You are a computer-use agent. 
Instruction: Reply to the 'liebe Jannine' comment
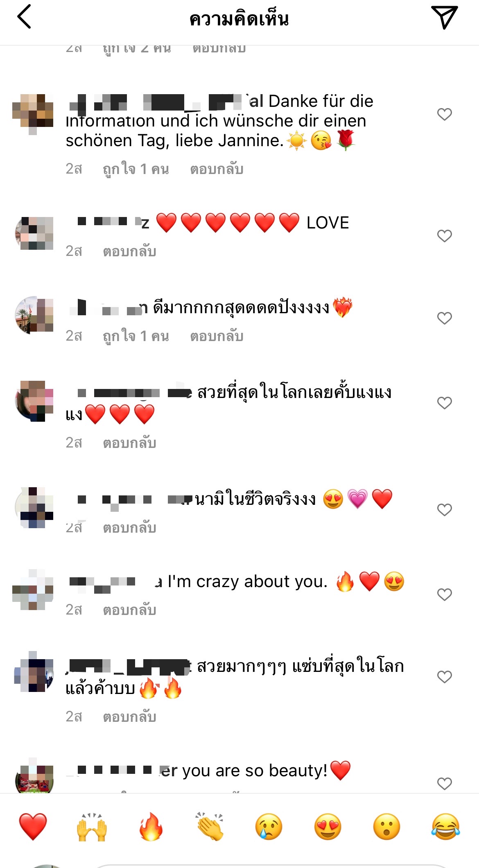(217, 169)
